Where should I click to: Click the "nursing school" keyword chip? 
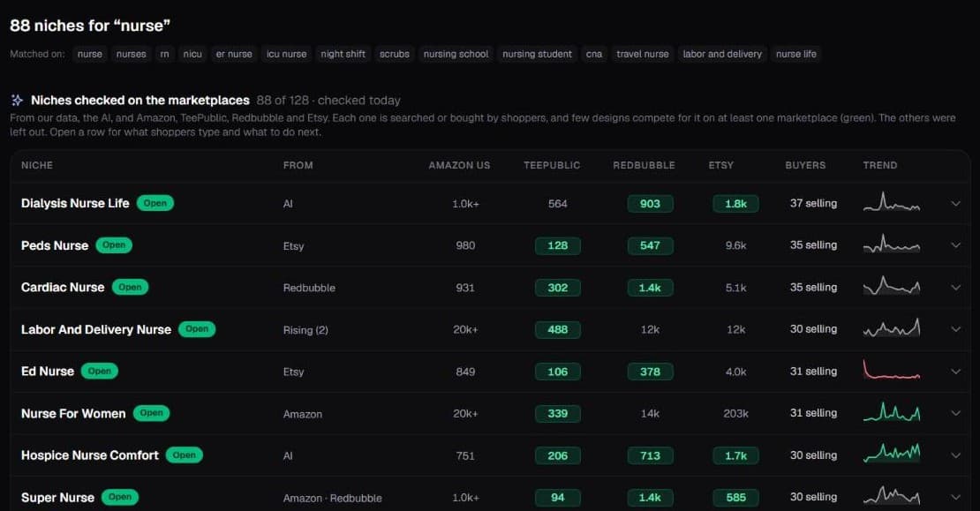click(456, 55)
